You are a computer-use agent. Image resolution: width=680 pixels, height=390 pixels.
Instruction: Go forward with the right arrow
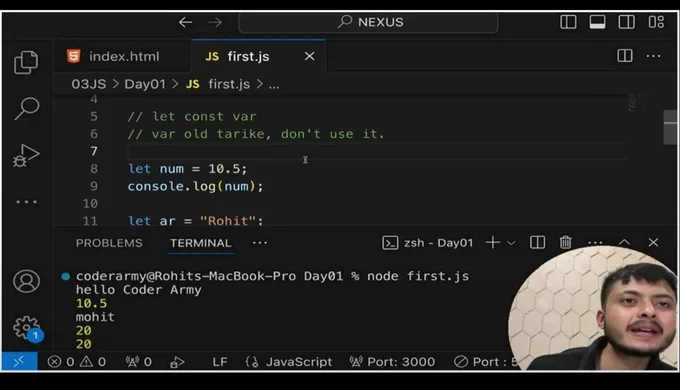(215, 22)
